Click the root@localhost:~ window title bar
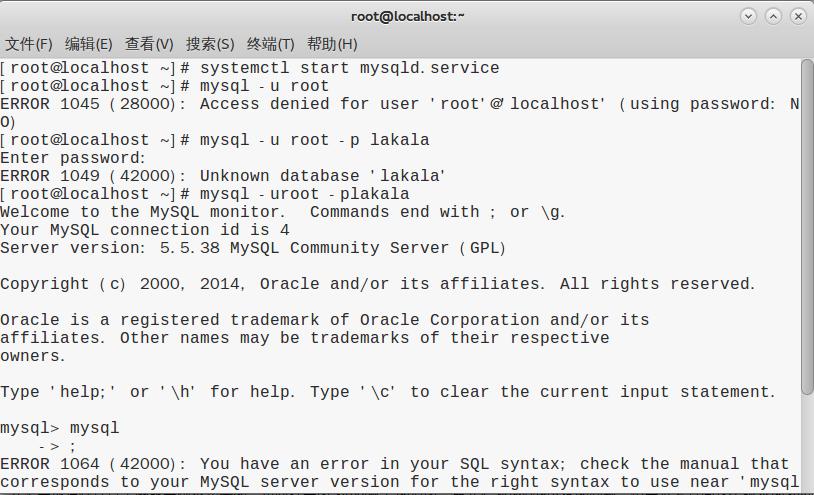Screen dimensions: 814x495 [407, 16]
